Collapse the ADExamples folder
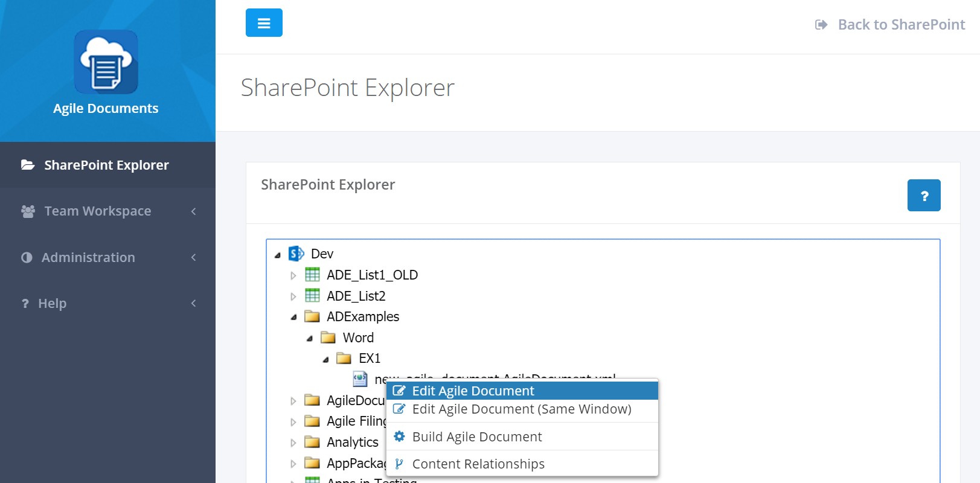This screenshot has width=980, height=483. (294, 318)
